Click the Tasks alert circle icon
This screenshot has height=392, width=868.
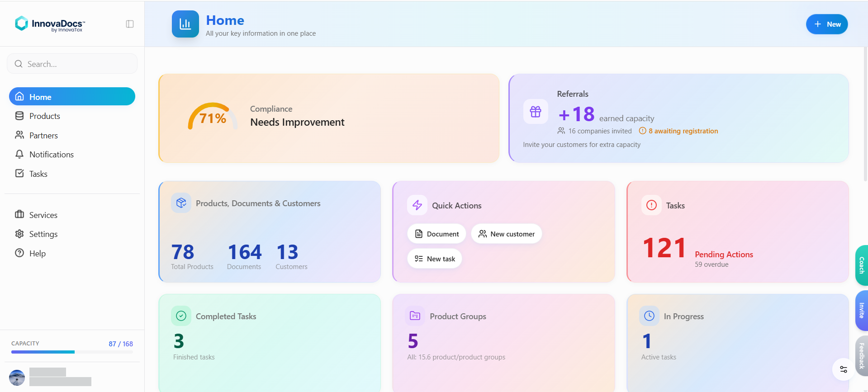651,205
